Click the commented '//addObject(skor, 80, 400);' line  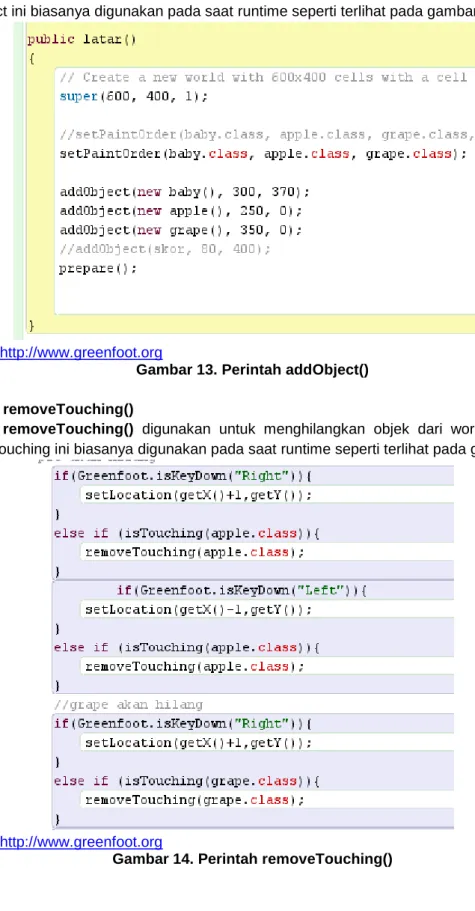tap(165, 249)
